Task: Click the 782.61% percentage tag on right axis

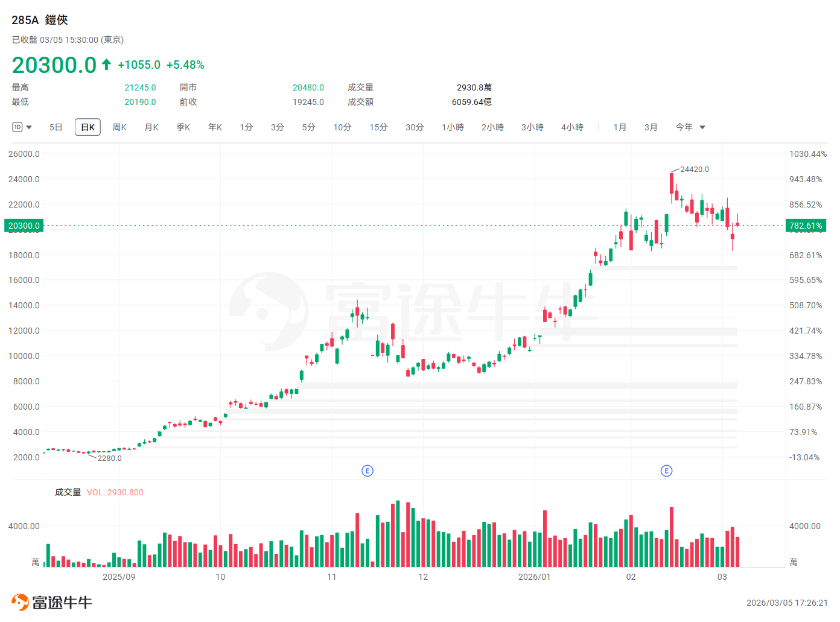Action: [806, 226]
